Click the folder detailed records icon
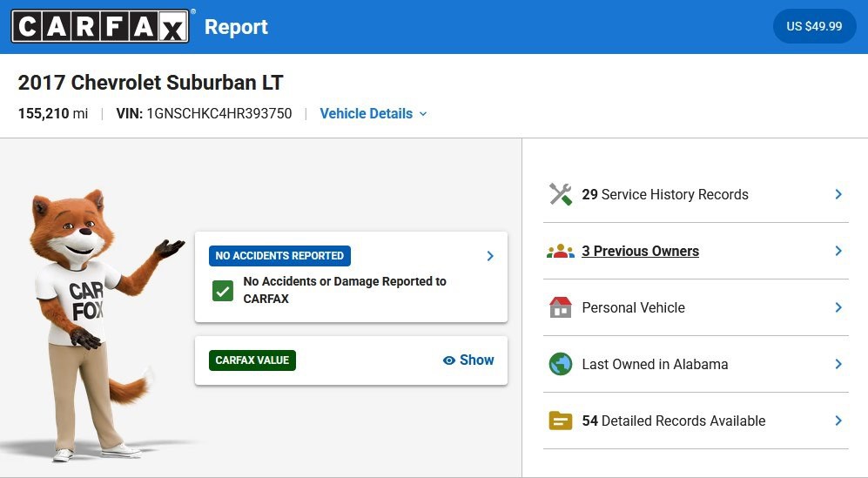868x478 pixels. click(x=560, y=421)
